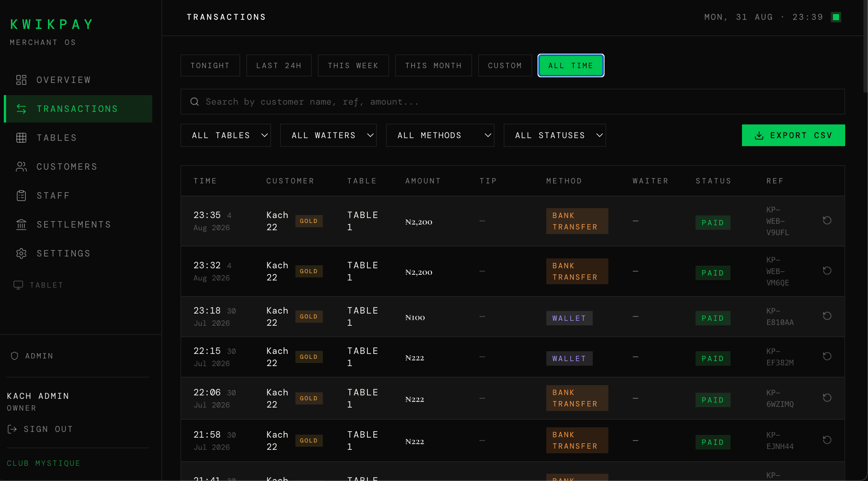Focus the transaction search field
The height and width of the screenshot is (481, 868).
(x=512, y=102)
